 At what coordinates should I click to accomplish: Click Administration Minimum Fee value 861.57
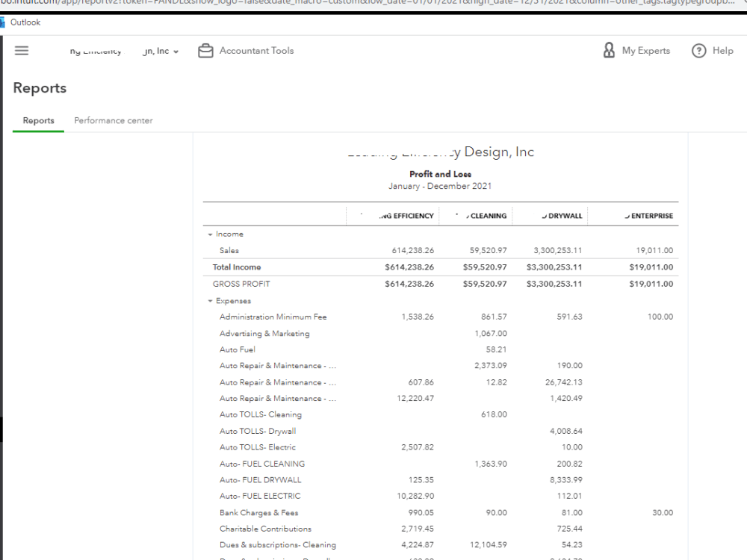[494, 317]
